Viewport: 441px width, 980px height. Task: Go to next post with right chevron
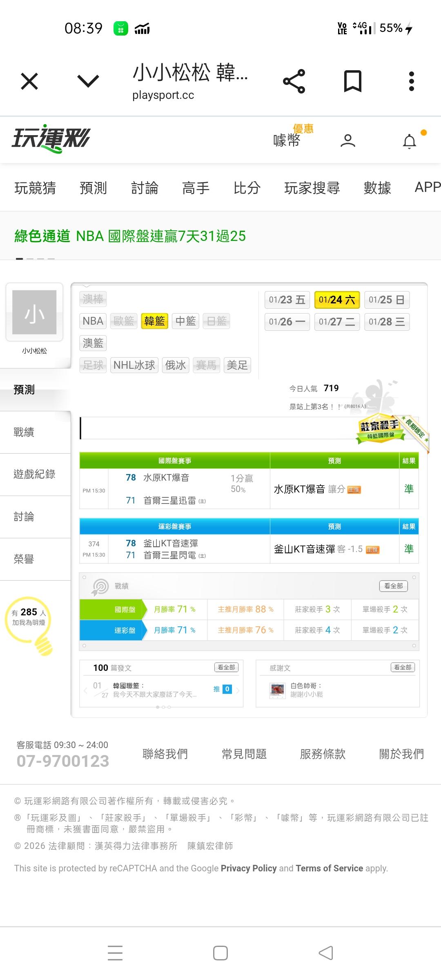coord(238,690)
